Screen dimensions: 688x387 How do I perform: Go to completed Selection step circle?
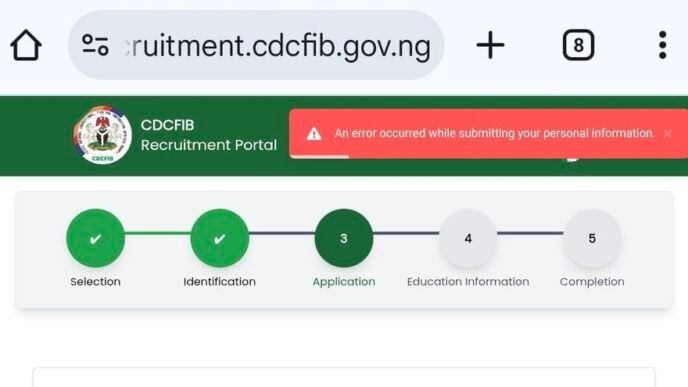(95, 238)
